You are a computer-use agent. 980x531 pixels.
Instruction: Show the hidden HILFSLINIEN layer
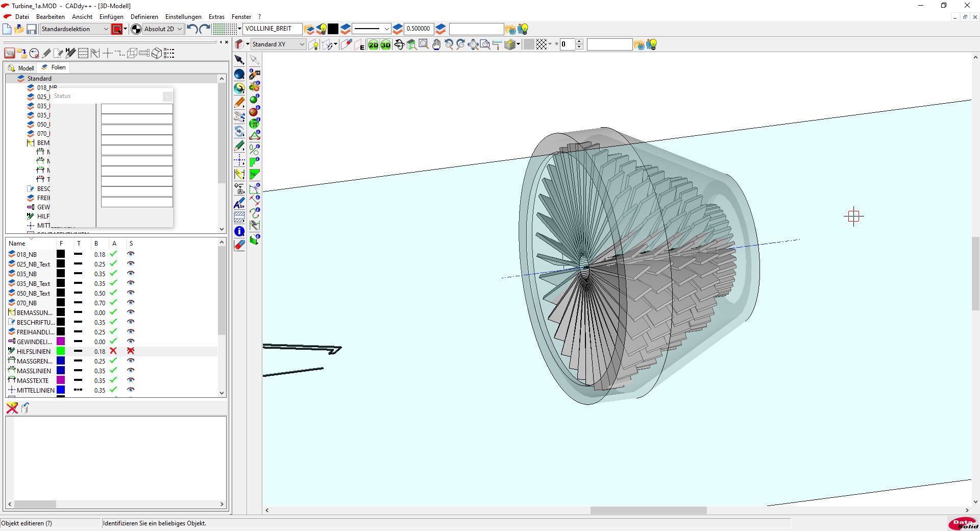click(131, 351)
